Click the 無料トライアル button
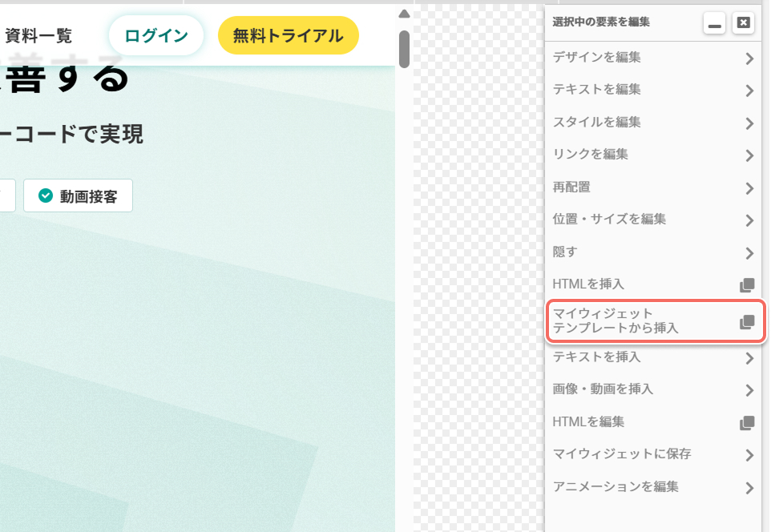 pos(289,35)
